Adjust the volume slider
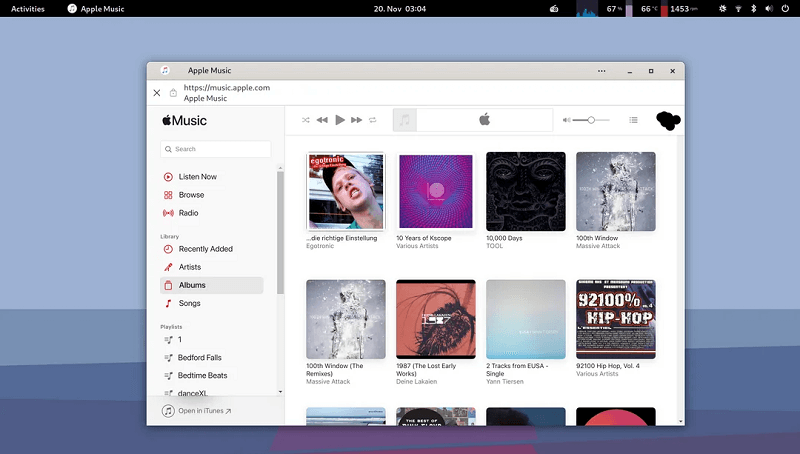 coord(591,120)
